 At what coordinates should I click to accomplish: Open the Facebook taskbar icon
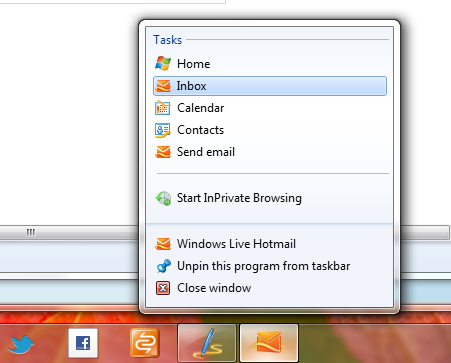coord(83,343)
